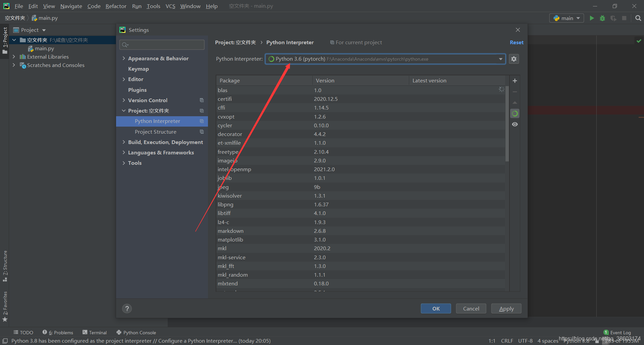The image size is (644, 345).
Task: Click Run with Coverage icon
Action: point(613,18)
